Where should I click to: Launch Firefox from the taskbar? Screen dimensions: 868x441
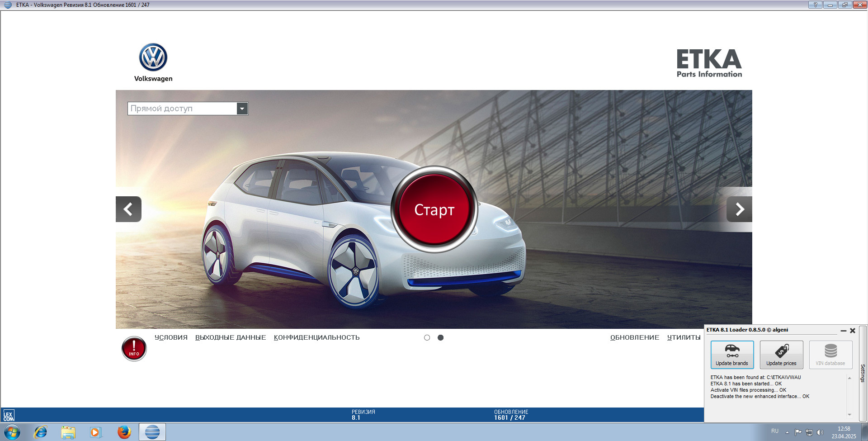[x=124, y=432]
